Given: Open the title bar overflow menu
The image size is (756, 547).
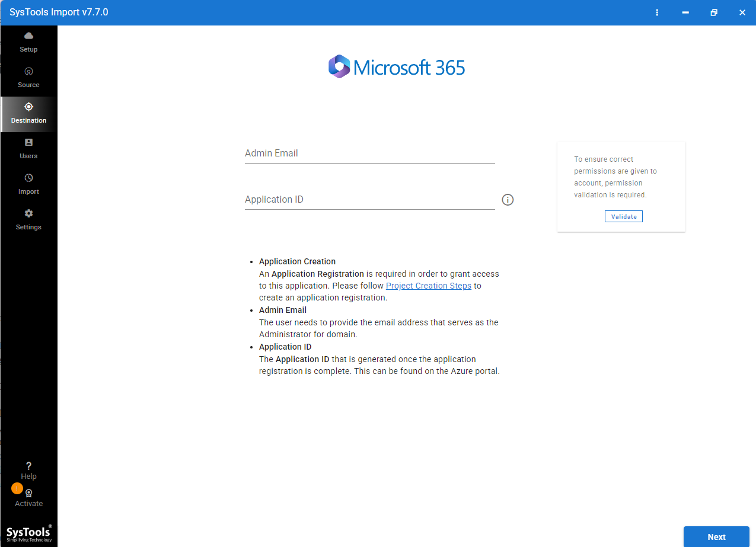Looking at the screenshot, I should (x=657, y=12).
